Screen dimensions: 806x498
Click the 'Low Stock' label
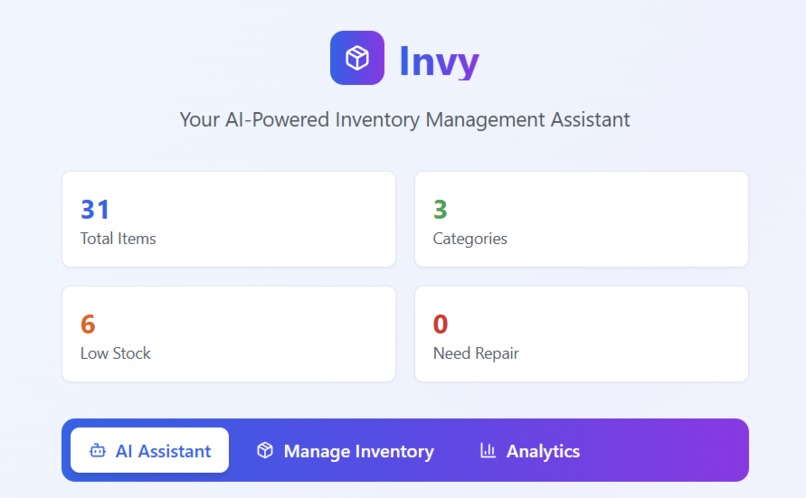click(x=116, y=353)
